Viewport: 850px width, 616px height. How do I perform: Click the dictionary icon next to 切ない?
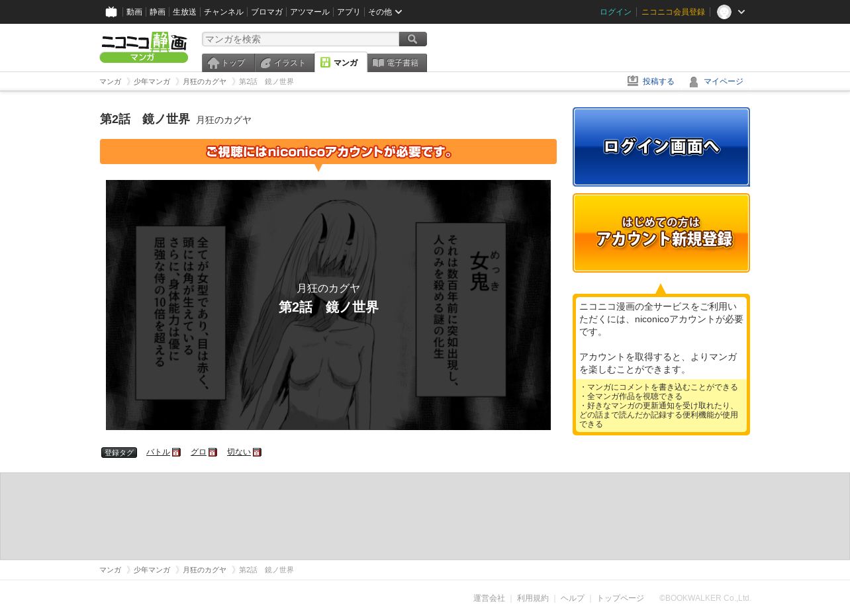(257, 453)
